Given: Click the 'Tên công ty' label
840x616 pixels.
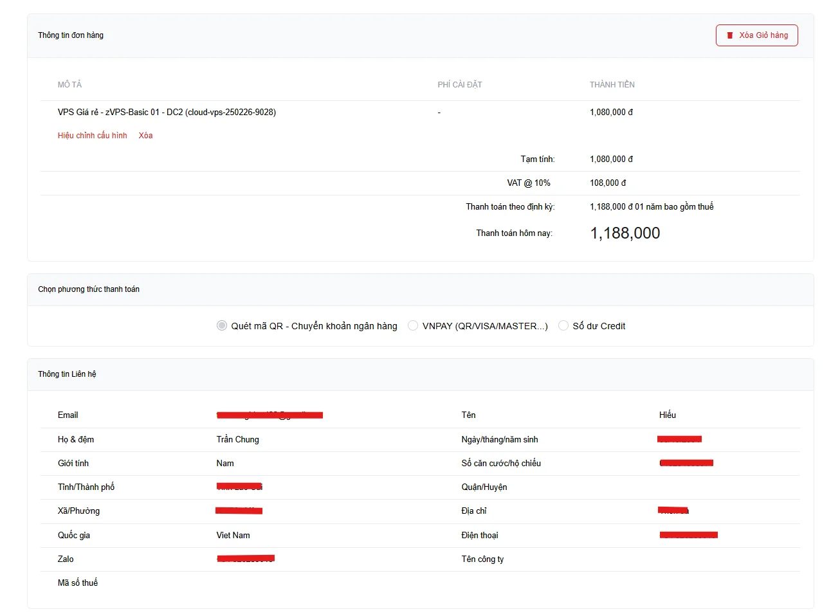Looking at the screenshot, I should pos(482,559).
